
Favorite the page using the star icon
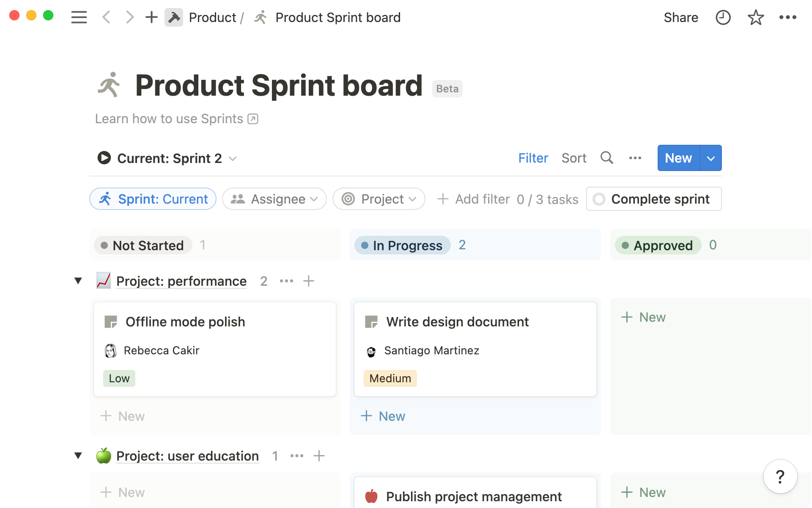click(755, 17)
